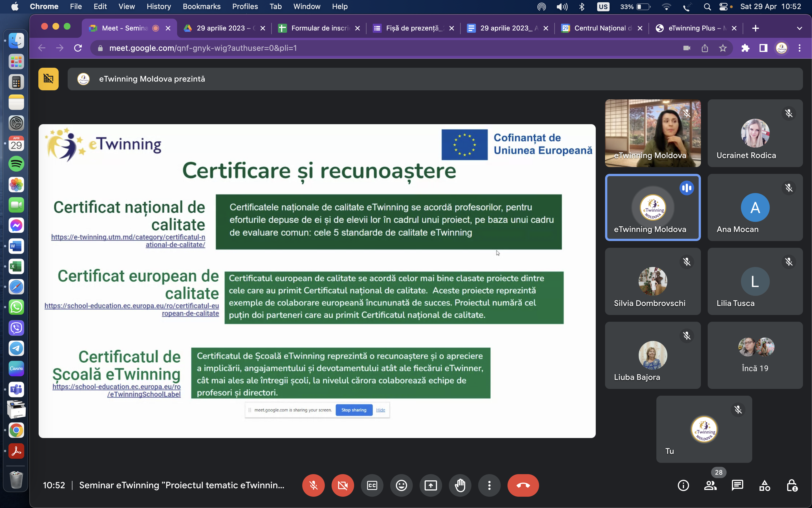812x508 pixels.
Task: Select the eTwinning Moldova video tile
Action: pyautogui.click(x=653, y=133)
